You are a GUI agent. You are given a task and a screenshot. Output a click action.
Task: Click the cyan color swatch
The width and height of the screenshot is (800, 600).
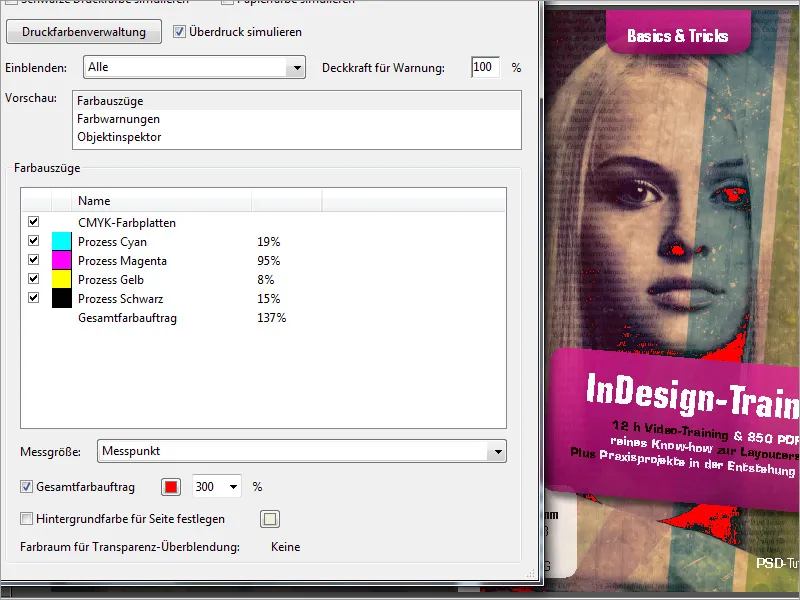[62, 241]
